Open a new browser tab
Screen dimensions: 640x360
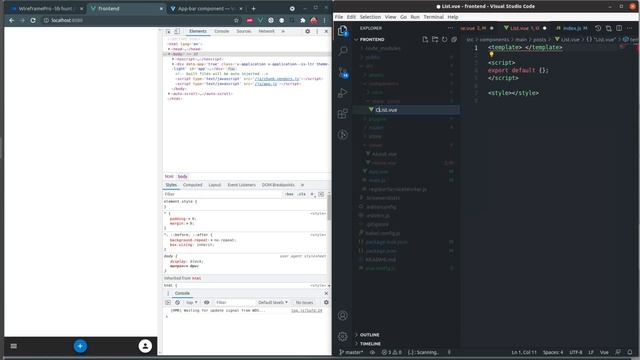pyautogui.click(x=253, y=9)
